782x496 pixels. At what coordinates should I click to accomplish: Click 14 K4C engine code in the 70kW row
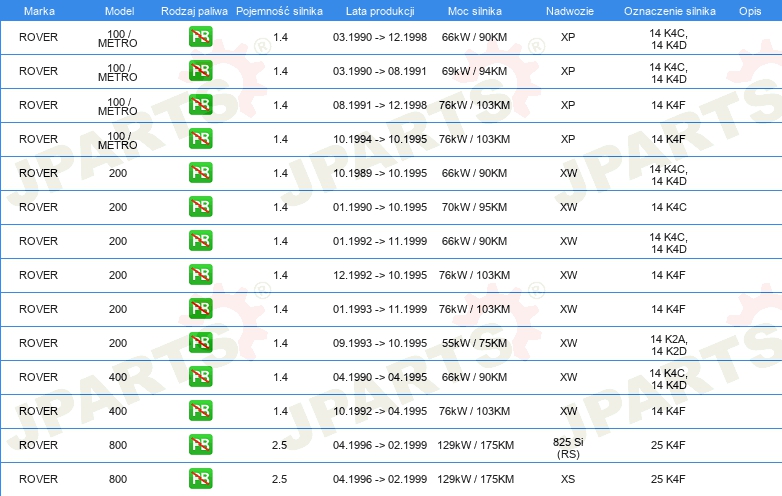(x=669, y=207)
